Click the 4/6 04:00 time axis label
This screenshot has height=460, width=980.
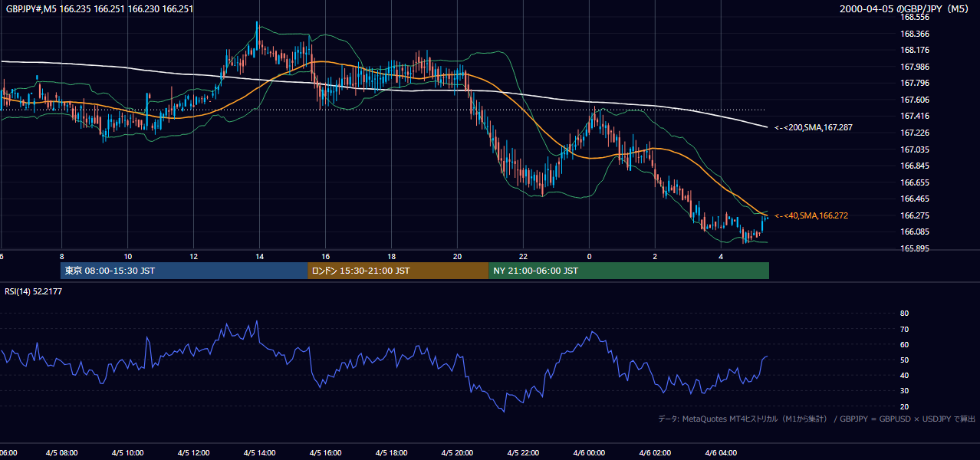[x=722, y=453]
